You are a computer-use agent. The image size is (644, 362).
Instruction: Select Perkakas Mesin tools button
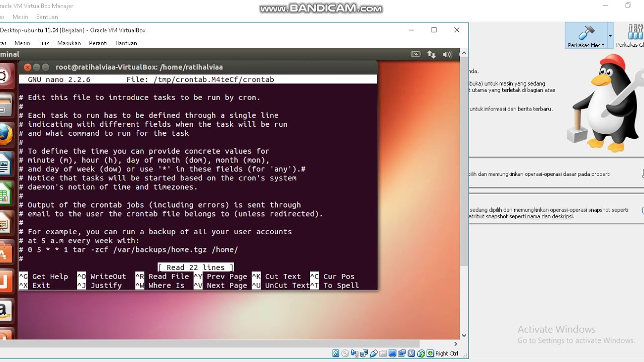click(x=586, y=35)
